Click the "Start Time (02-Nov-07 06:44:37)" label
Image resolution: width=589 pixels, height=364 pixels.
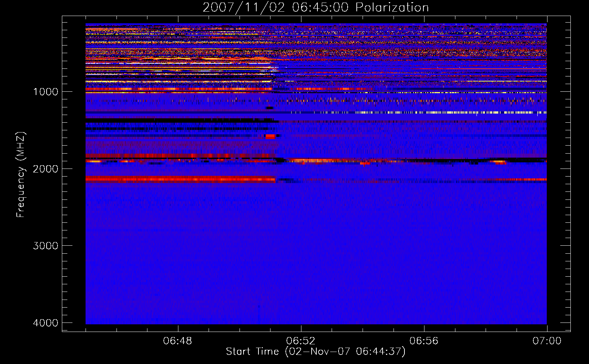point(316,352)
